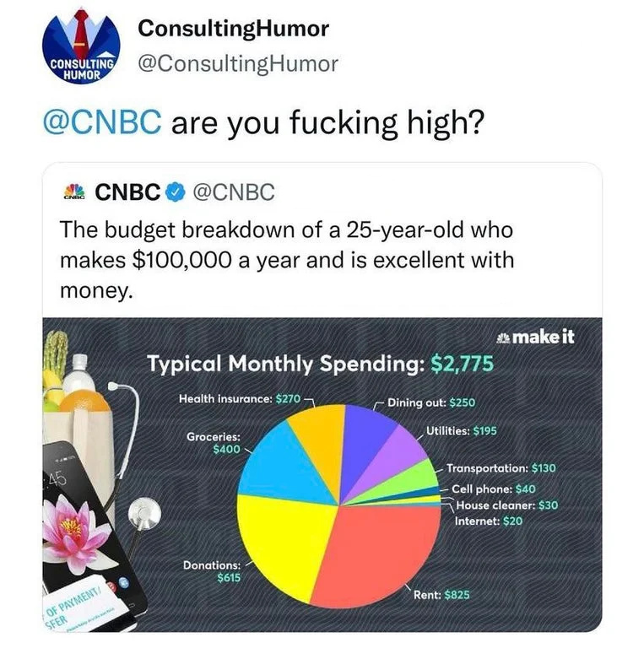Screen dimensions: 644x648
Task: Click the CNBC peacock logo icon
Action: [75, 192]
